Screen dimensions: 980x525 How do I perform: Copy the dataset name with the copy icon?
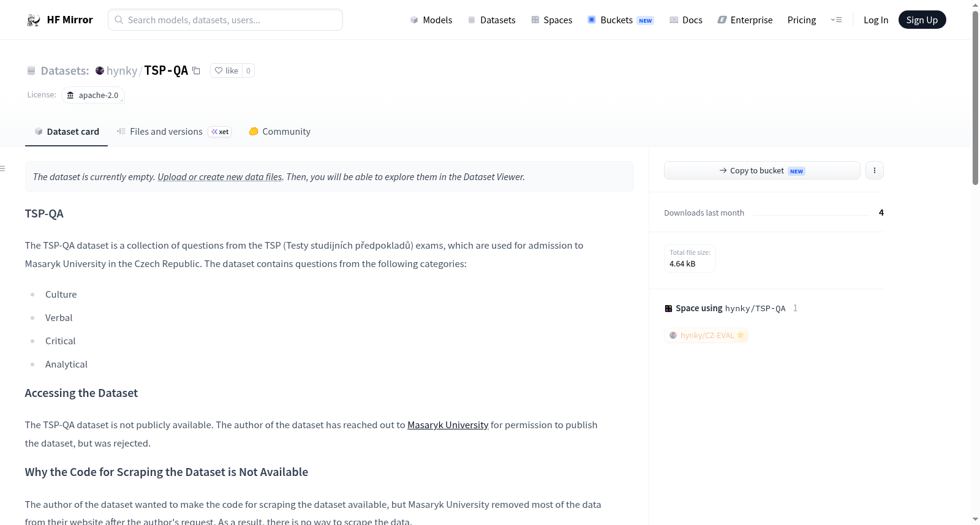pyautogui.click(x=196, y=70)
